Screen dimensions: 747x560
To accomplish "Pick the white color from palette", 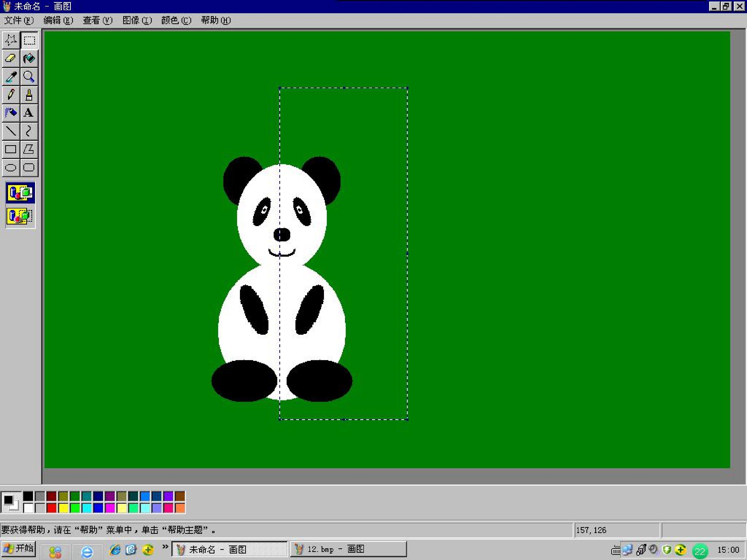I will [28, 508].
